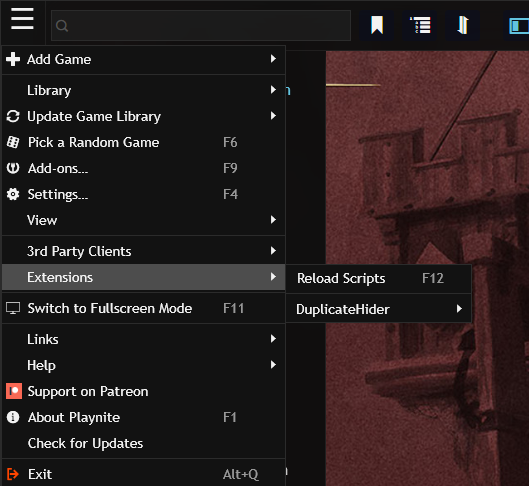Click the F6 shortcut label

(230, 142)
